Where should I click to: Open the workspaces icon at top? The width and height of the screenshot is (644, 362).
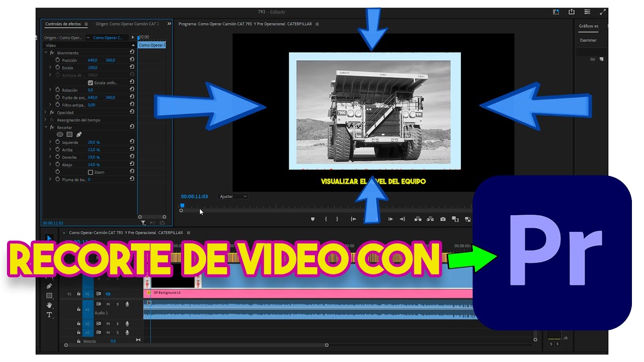pos(556,12)
